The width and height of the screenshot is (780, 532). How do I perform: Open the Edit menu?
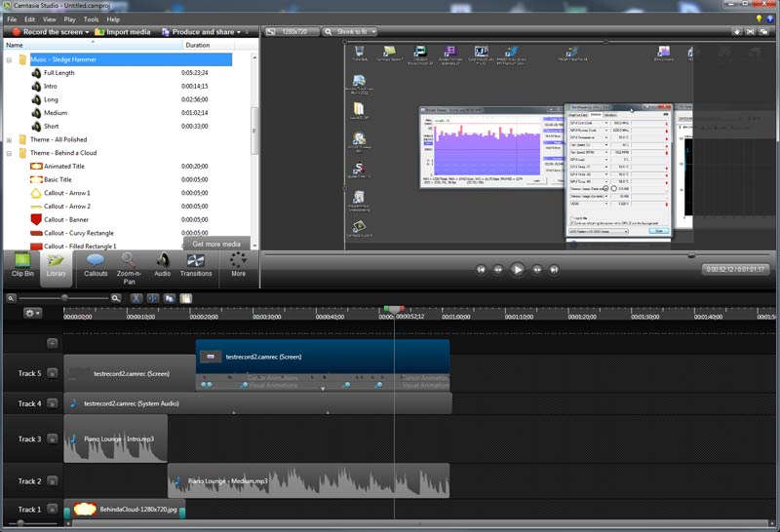30,19
